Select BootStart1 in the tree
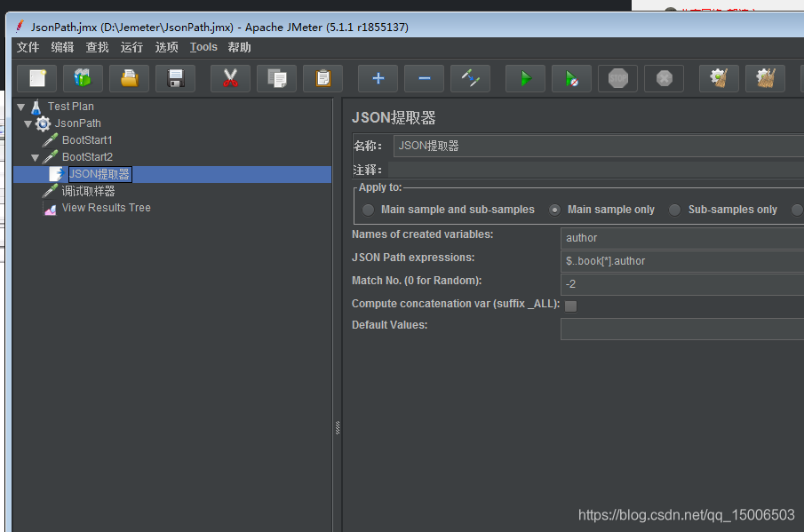This screenshot has width=804, height=532. click(x=87, y=140)
